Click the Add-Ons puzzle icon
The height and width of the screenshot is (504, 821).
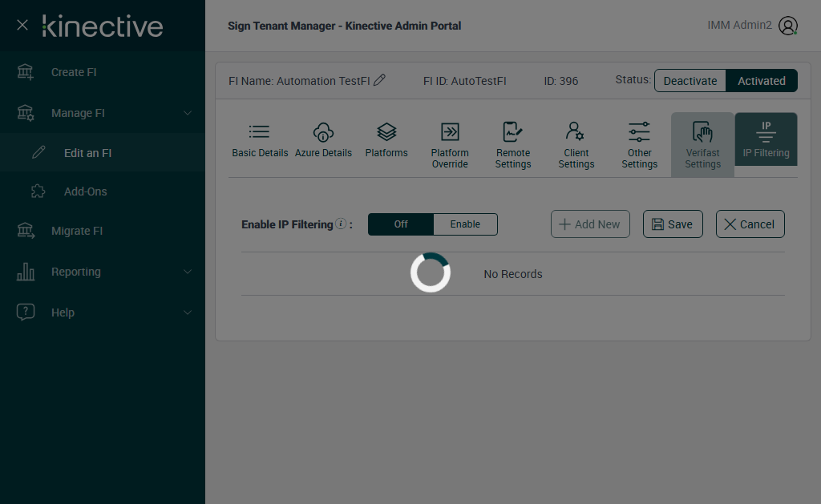pyautogui.click(x=38, y=191)
